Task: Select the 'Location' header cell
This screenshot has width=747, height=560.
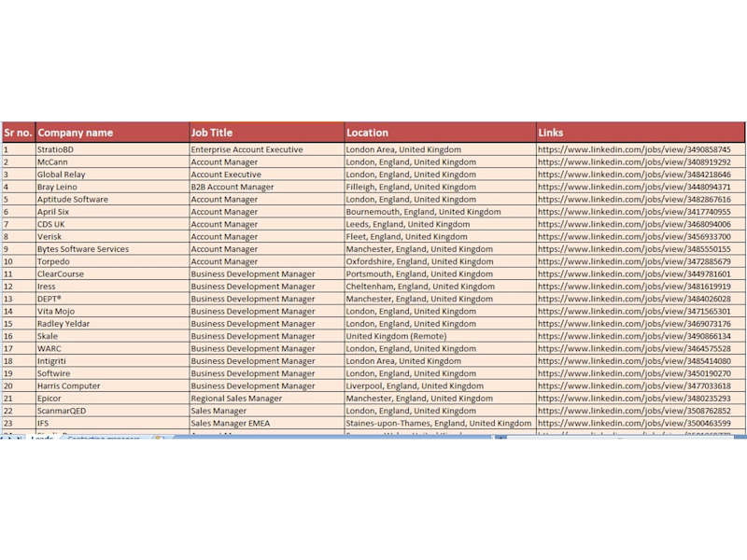Action: [440, 133]
